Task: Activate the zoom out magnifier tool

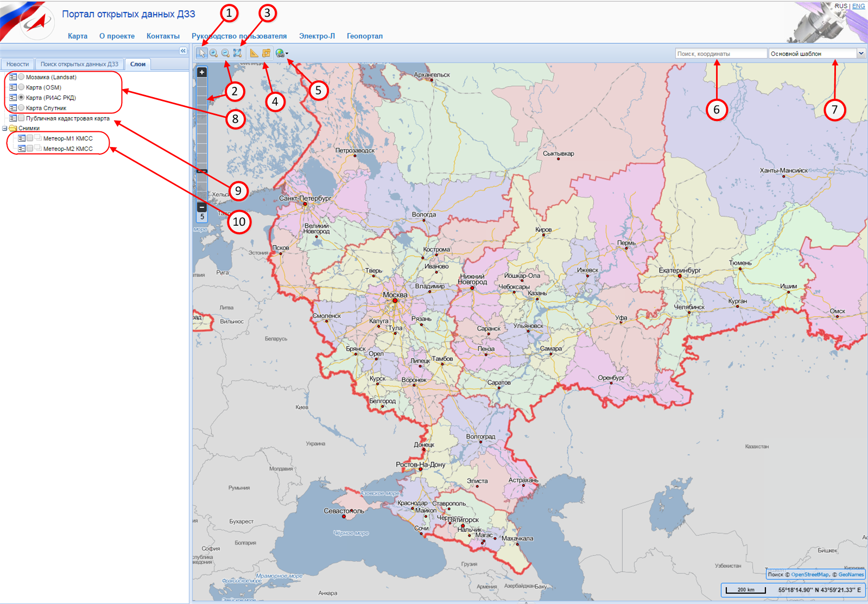Action: pyautogui.click(x=225, y=53)
